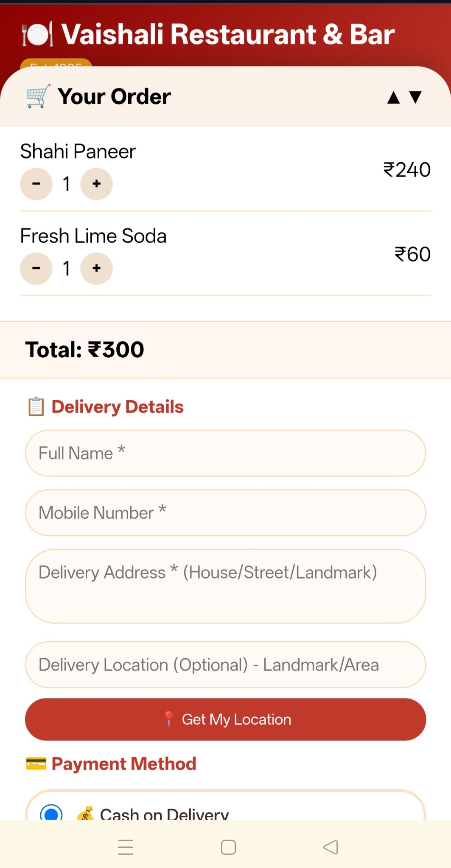
Task: Tap the Android back triangle icon
Action: point(331,847)
